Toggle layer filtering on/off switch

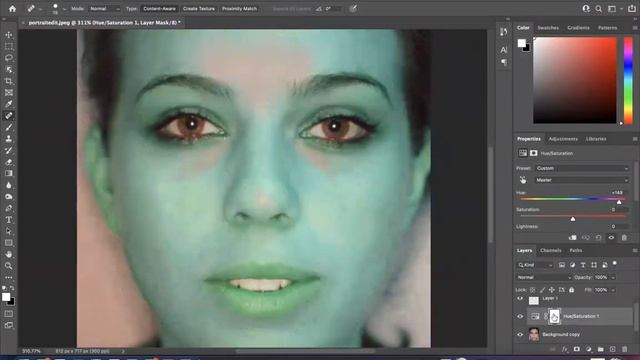615,264
